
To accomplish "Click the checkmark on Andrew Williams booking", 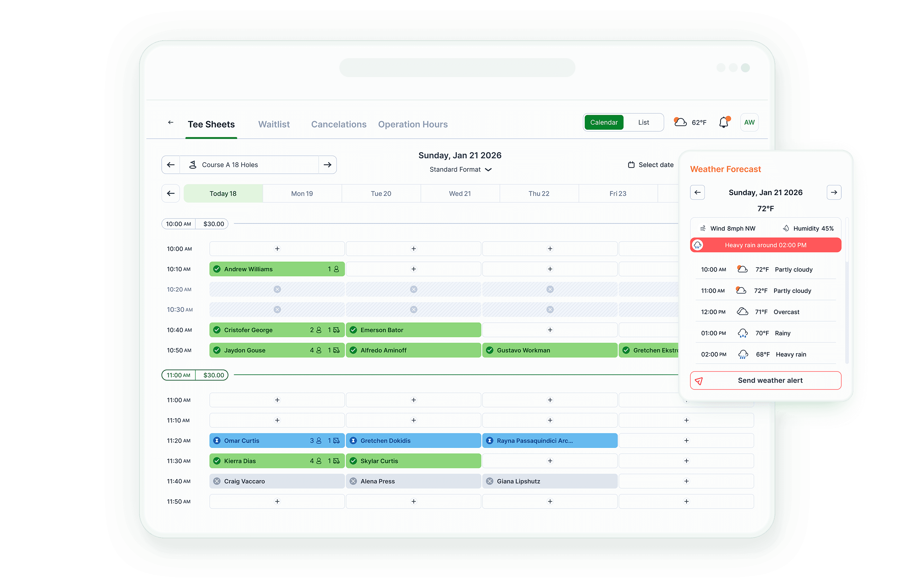I will coord(217,269).
